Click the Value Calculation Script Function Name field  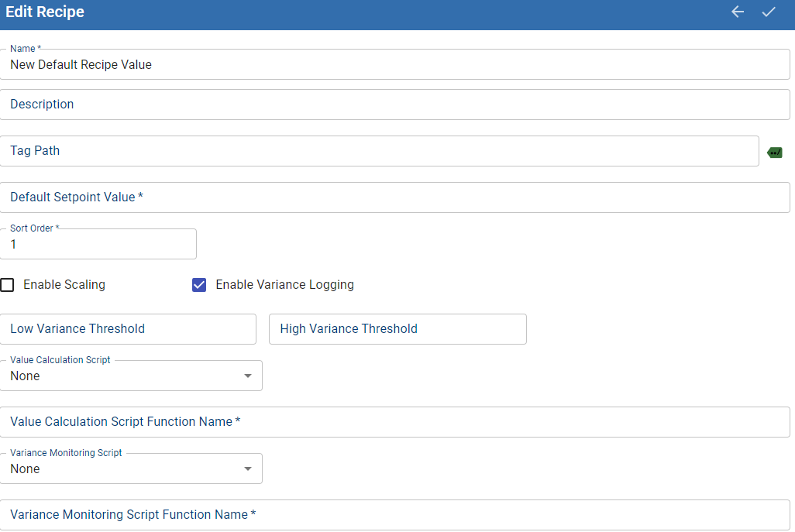394,422
